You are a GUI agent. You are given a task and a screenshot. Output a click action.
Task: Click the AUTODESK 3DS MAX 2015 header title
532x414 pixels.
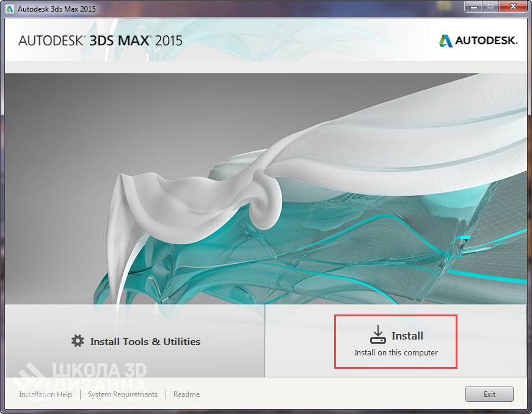point(100,41)
